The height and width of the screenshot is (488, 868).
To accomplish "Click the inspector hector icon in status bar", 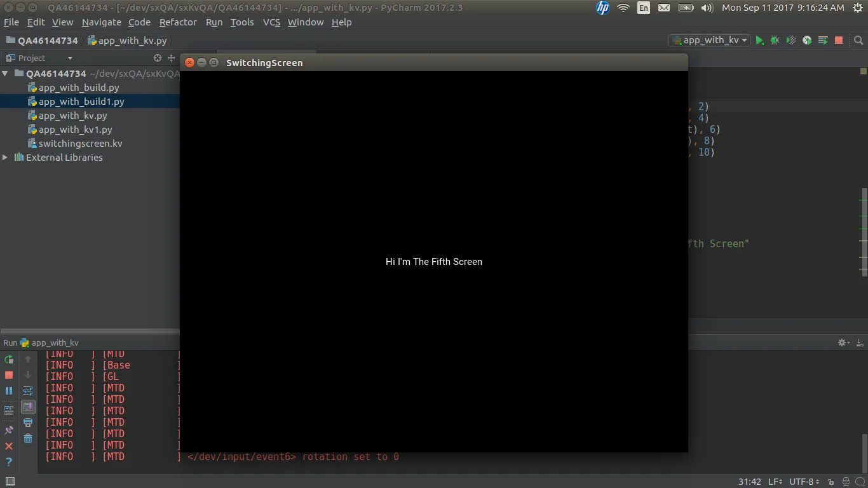I will click(x=846, y=482).
